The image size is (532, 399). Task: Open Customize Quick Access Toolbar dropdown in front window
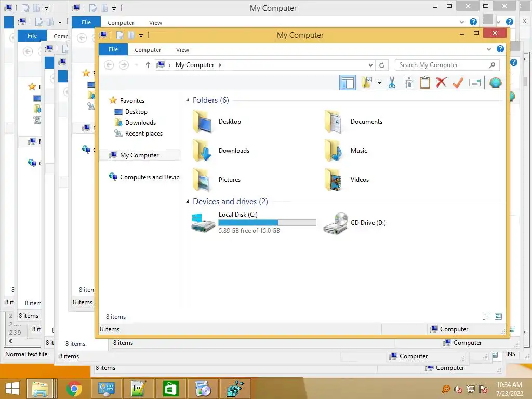[x=141, y=35]
